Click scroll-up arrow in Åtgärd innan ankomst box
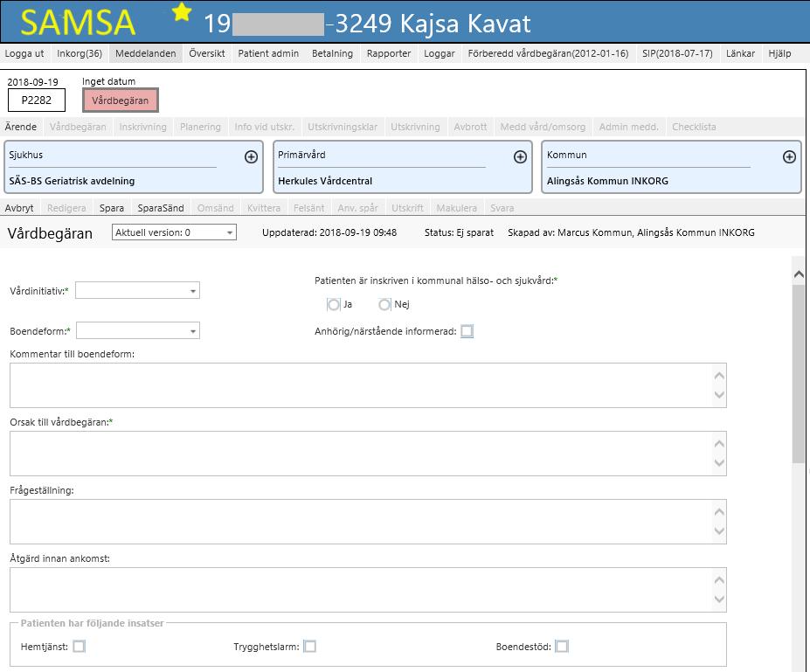810x672 pixels. (x=719, y=580)
